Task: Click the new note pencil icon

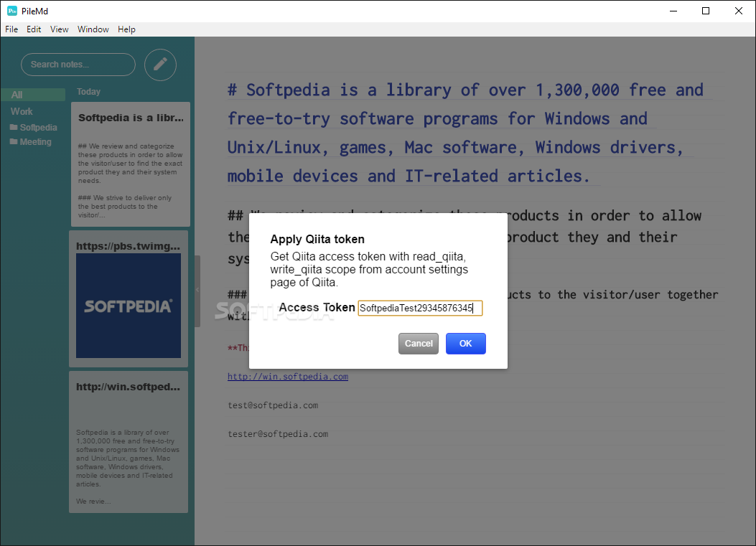Action: [160, 65]
